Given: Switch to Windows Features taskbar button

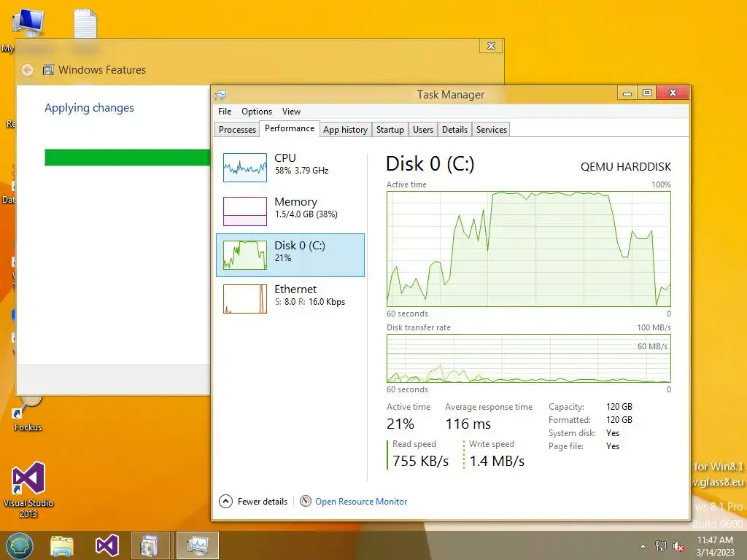Looking at the screenshot, I should [x=150, y=545].
